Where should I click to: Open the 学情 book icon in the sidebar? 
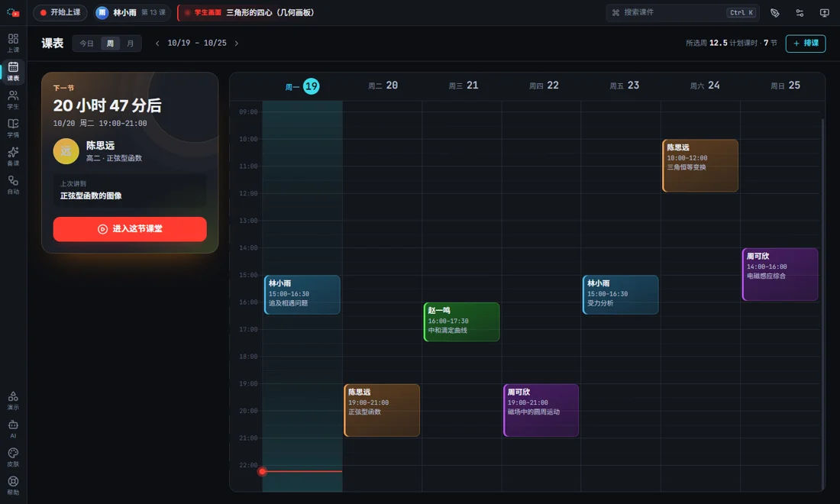click(x=13, y=128)
